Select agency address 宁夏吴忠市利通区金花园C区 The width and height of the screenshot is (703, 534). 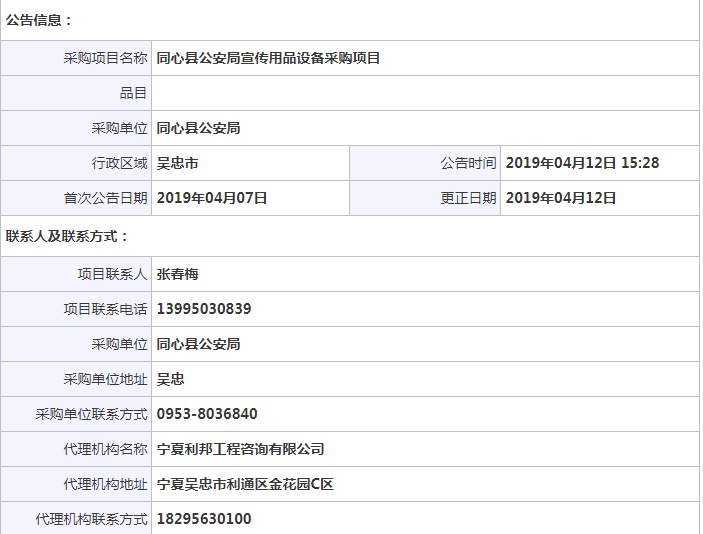coord(245,484)
